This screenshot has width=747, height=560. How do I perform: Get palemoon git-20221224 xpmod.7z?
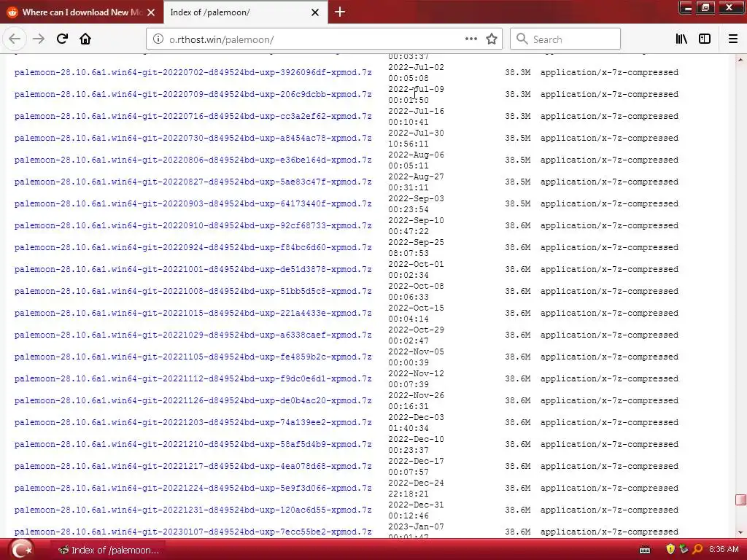(x=193, y=489)
